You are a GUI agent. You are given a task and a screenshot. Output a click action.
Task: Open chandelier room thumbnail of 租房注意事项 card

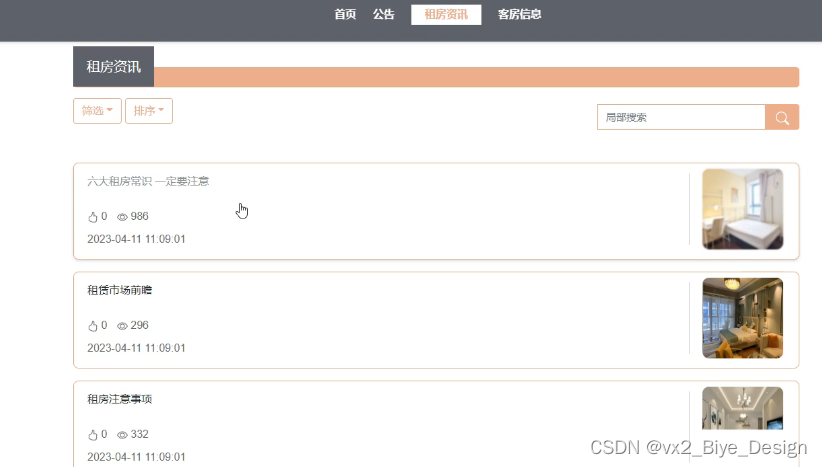743,408
